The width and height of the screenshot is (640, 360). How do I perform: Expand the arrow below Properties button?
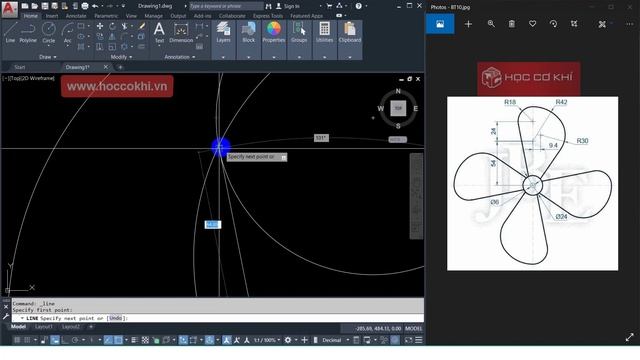click(x=273, y=57)
